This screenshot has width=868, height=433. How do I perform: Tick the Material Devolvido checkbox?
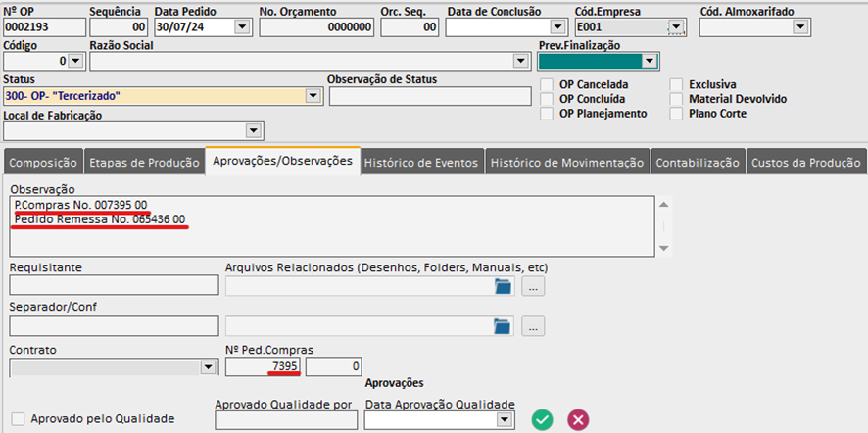click(x=676, y=99)
